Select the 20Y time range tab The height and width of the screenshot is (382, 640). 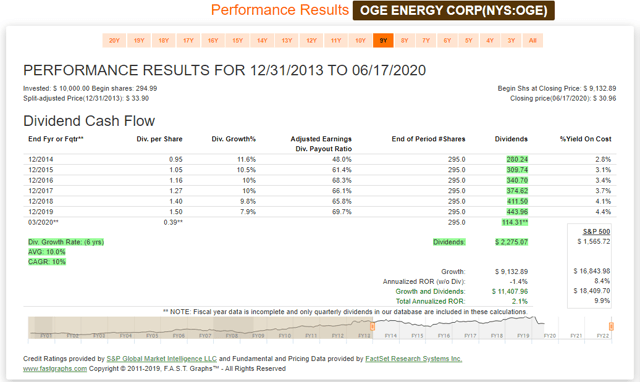pos(114,40)
